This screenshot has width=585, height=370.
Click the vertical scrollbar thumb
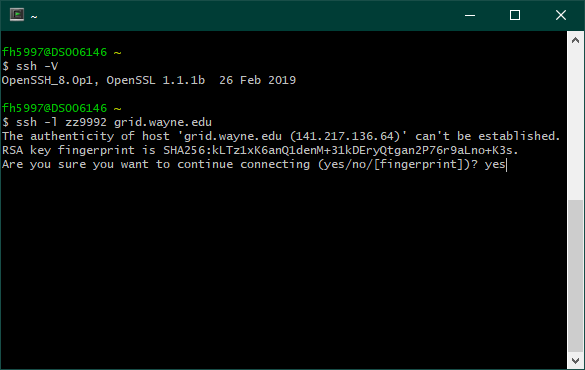click(x=575, y=276)
